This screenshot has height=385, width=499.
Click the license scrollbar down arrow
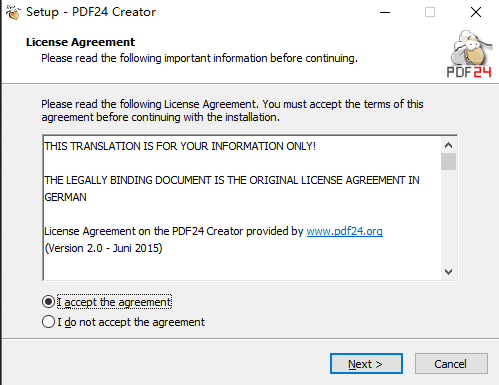(x=448, y=272)
